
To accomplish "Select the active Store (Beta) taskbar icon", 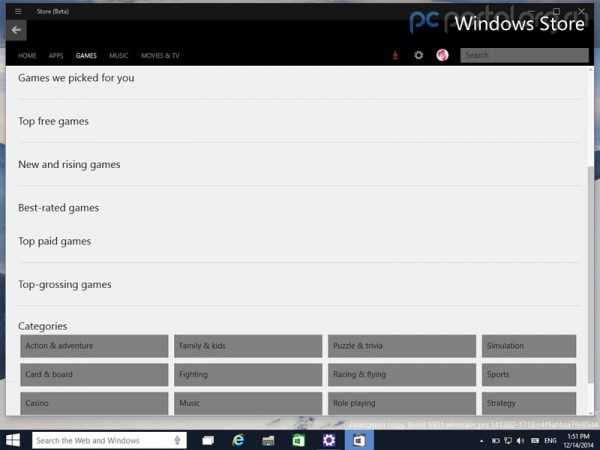I will click(x=359, y=440).
